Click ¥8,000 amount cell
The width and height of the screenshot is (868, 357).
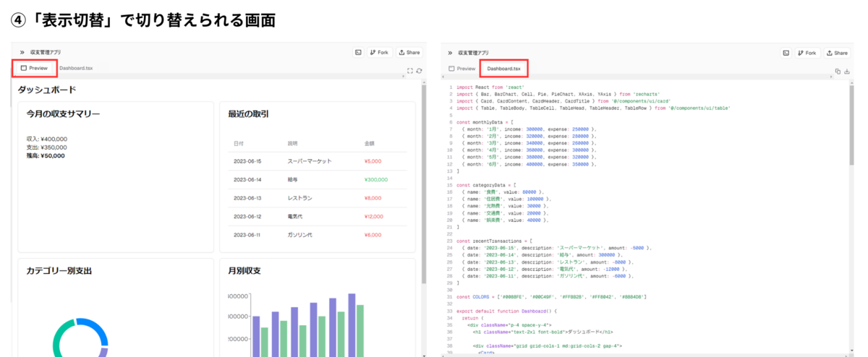373,198
